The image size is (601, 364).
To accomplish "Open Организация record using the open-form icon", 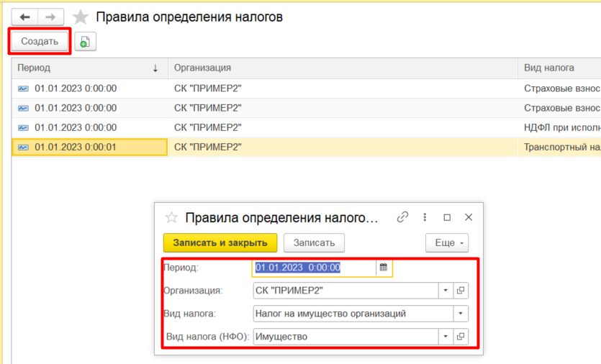I will [461, 291].
